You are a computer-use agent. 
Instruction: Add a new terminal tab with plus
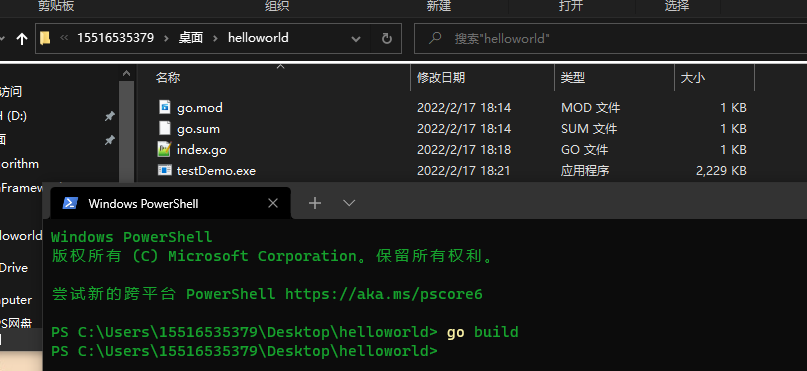point(314,203)
